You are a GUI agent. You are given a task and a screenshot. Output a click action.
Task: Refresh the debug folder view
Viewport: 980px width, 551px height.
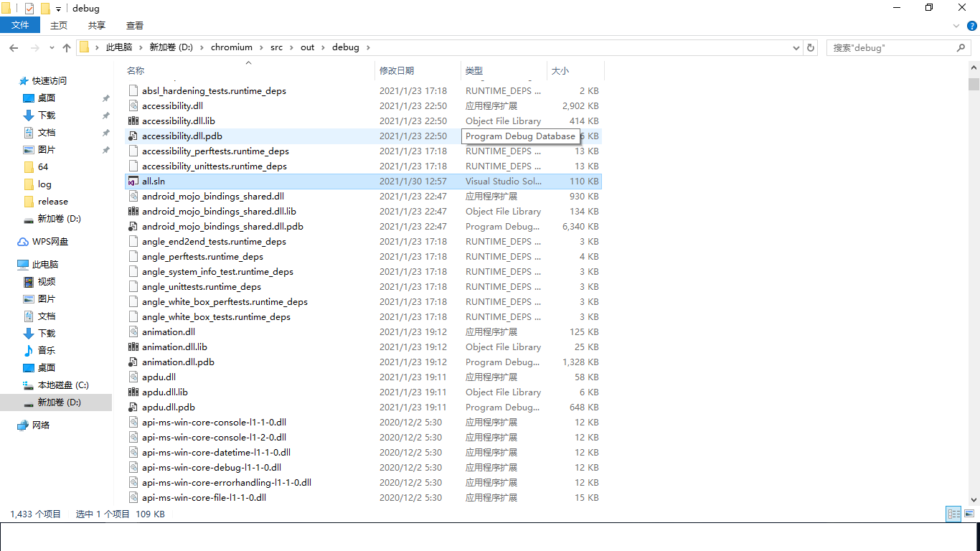click(810, 47)
